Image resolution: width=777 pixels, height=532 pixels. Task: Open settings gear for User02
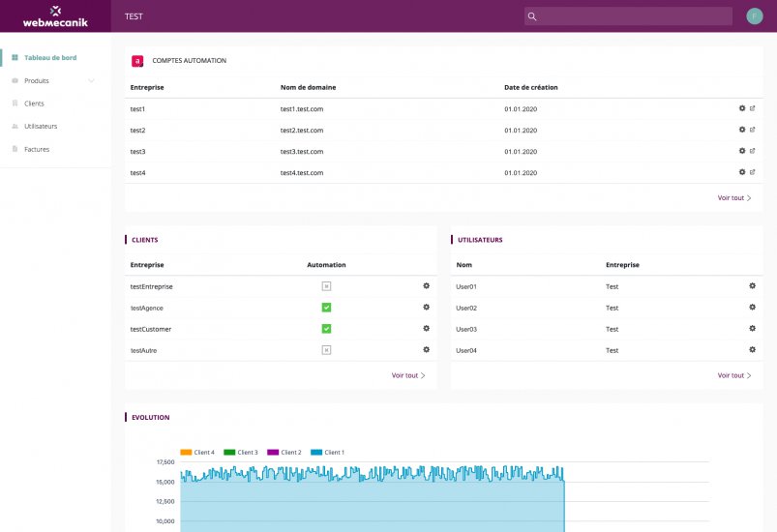[x=752, y=308]
